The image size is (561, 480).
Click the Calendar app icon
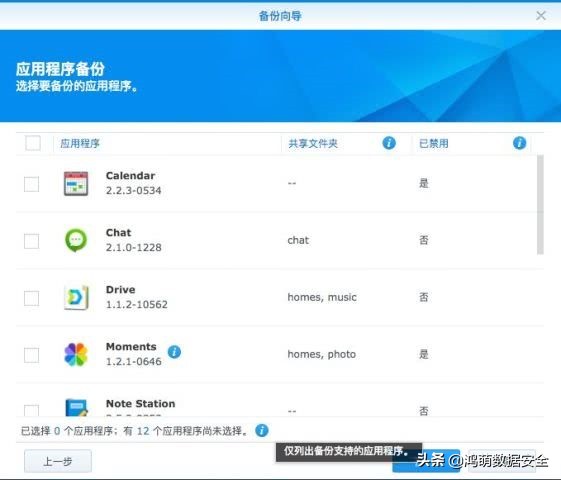(75, 183)
